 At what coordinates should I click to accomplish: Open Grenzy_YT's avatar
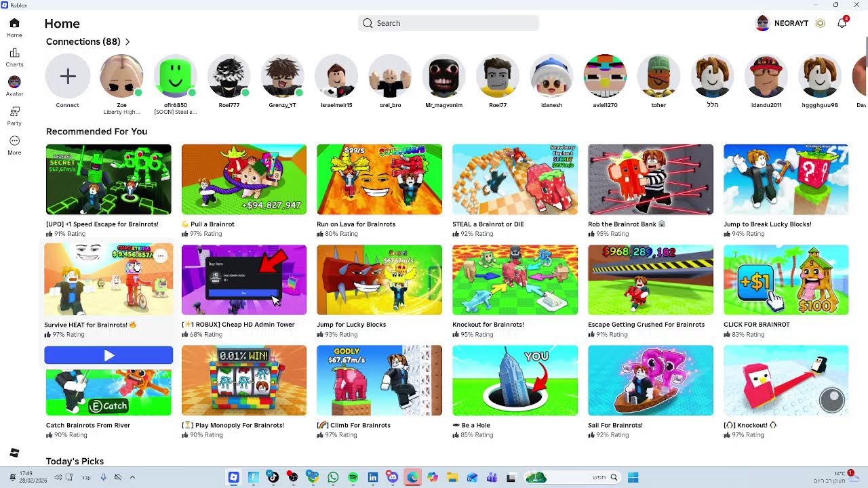283,77
